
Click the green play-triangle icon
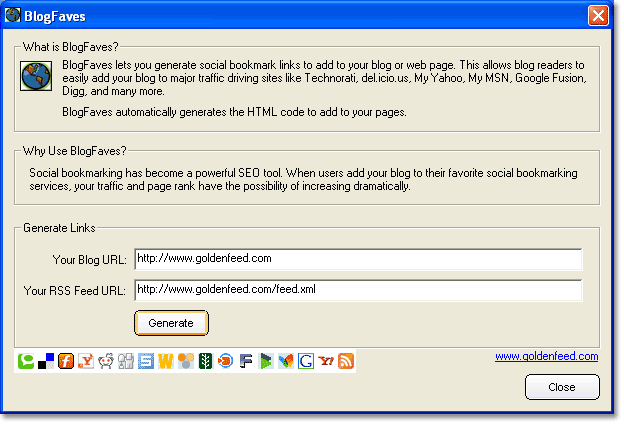[266, 361]
